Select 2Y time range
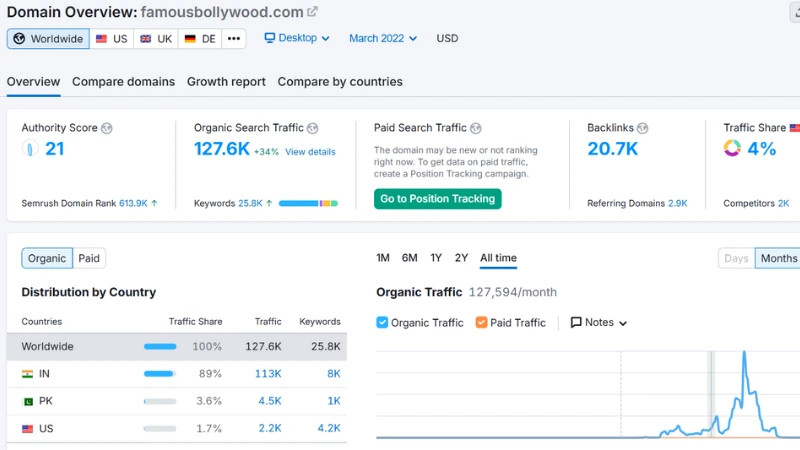800x450 pixels. [x=461, y=258]
